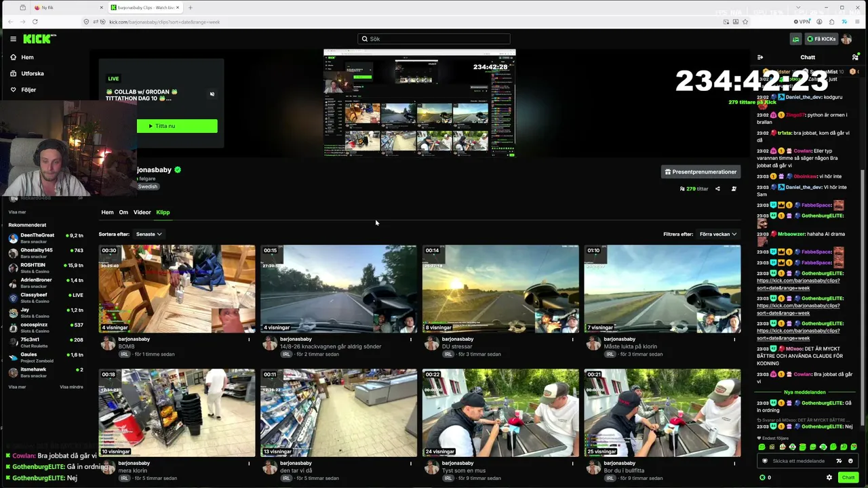The height and width of the screenshot is (488, 868).
Task: Click the icon right of the share icon
Action: coord(734,188)
